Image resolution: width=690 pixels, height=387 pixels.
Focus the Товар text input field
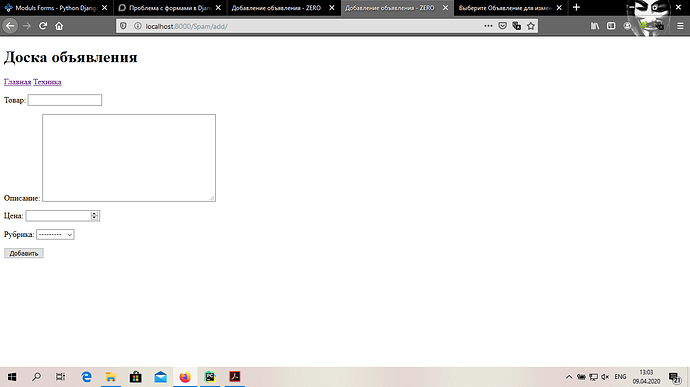(x=65, y=100)
